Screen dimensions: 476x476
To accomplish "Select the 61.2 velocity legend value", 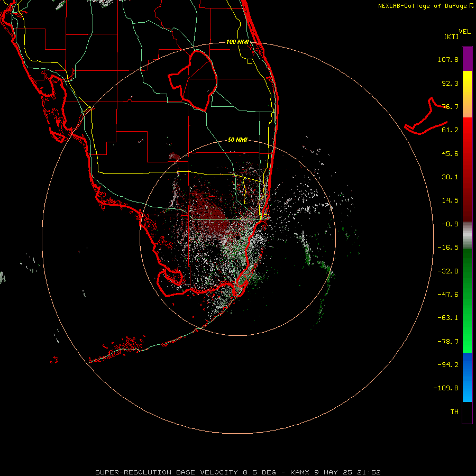I will pos(450,130).
